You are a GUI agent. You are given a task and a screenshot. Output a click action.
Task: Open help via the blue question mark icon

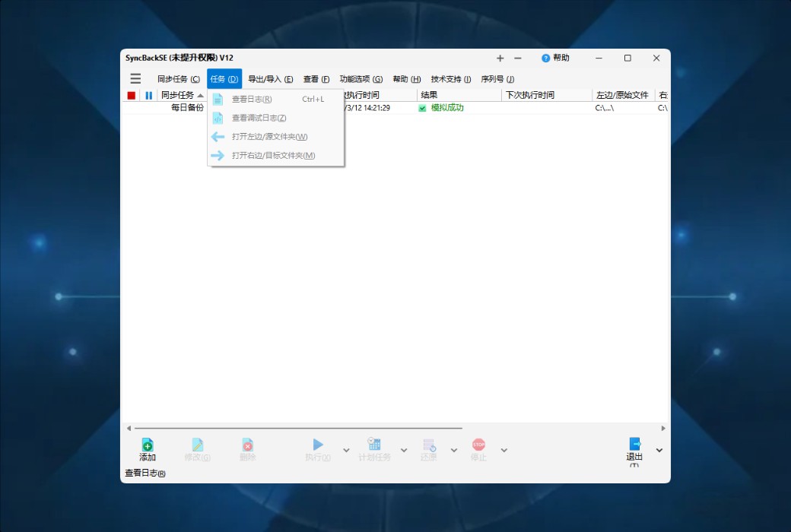546,58
